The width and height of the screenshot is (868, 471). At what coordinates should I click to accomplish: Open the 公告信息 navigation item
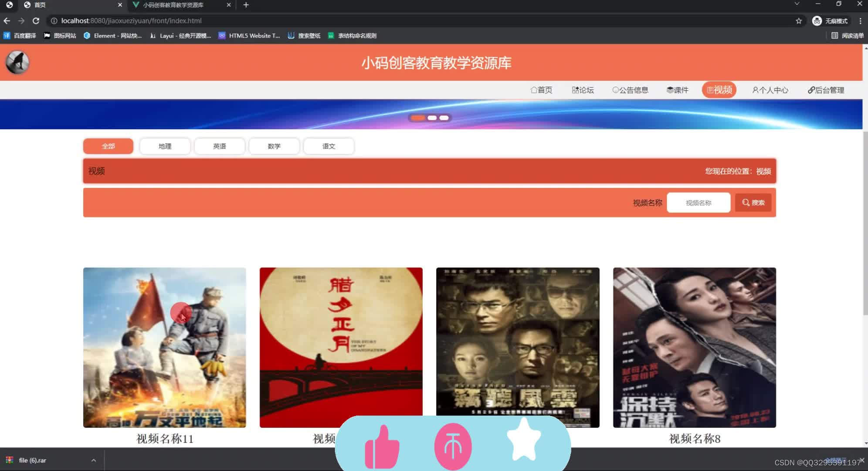(630, 90)
